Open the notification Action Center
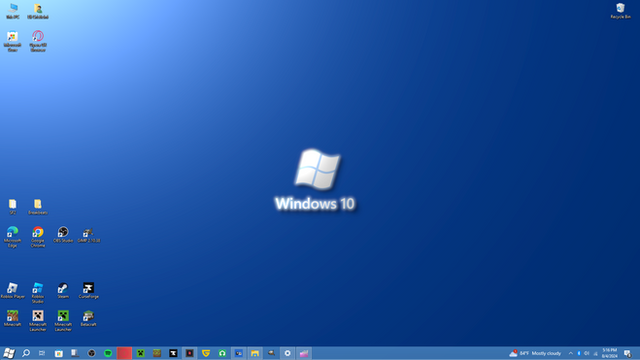The image size is (640, 360). (628, 353)
